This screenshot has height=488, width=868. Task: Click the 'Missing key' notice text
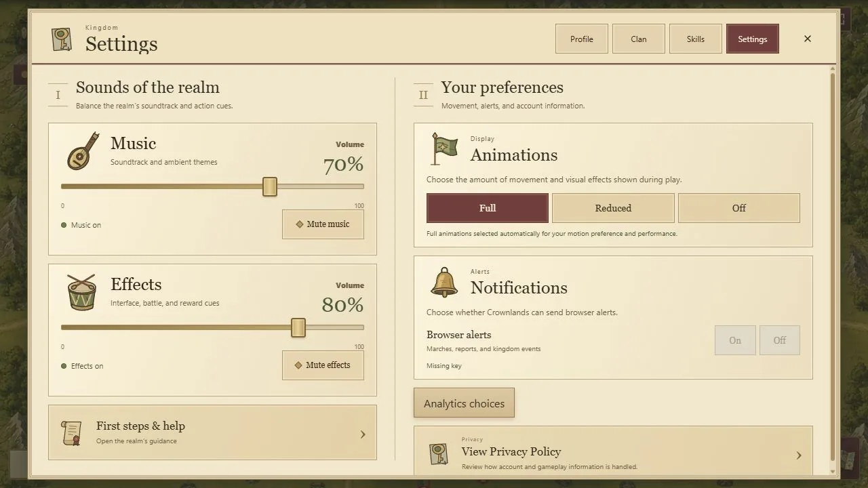pyautogui.click(x=444, y=366)
